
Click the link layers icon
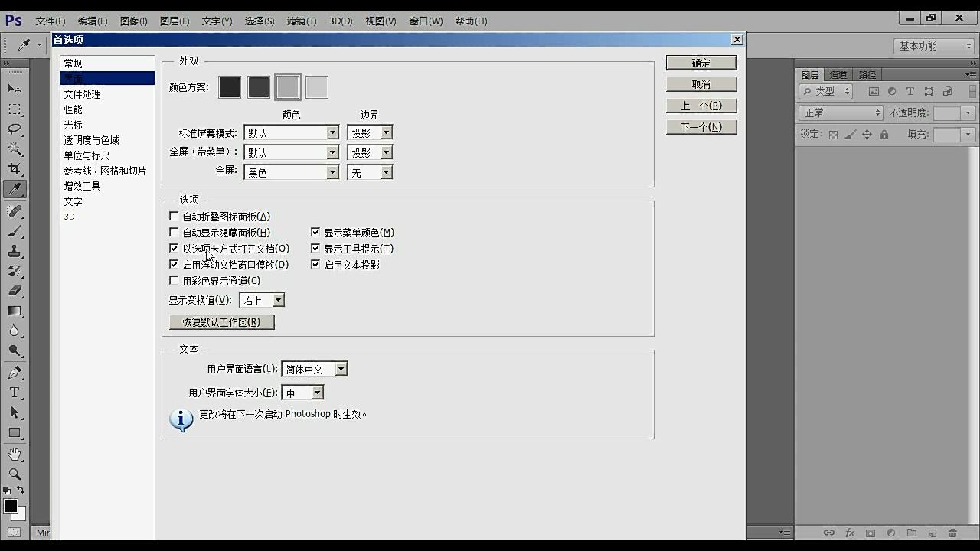coord(829,533)
